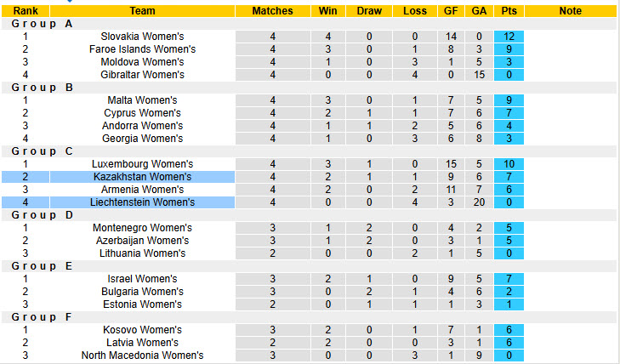
Task: Click the Team column header
Action: [142, 11]
